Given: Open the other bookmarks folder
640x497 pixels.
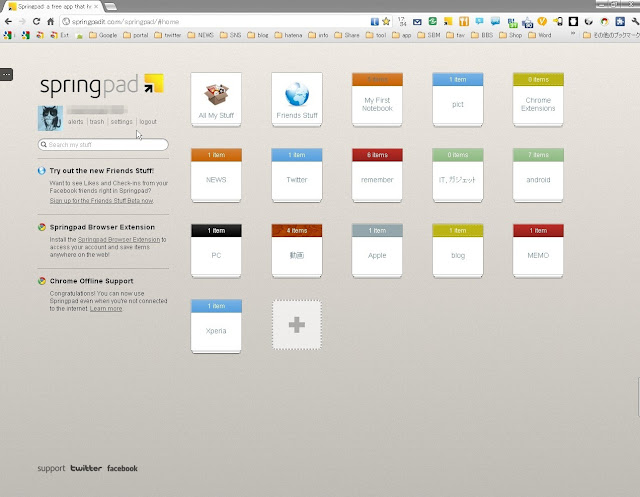Looking at the screenshot, I should coord(611,35).
